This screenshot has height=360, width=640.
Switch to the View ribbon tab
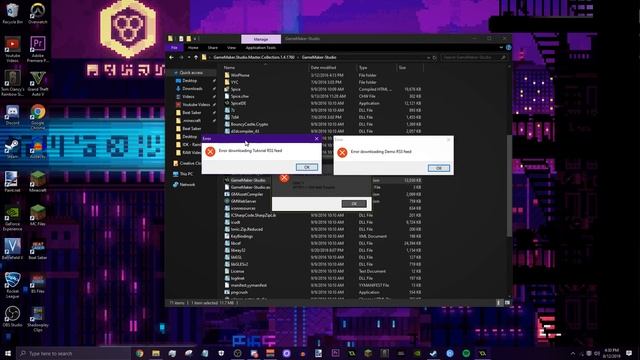[231, 48]
